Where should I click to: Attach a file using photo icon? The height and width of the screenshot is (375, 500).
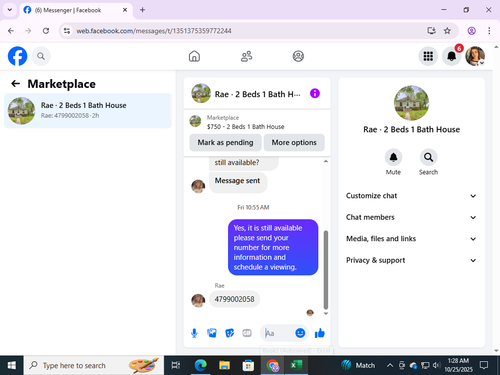click(x=212, y=333)
